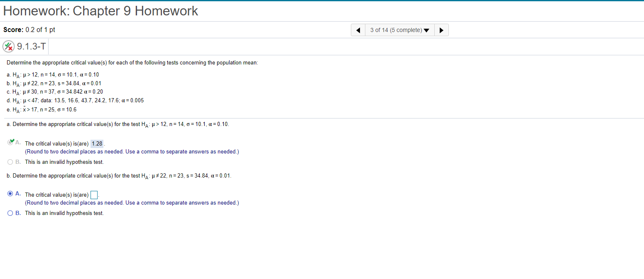Screen dimensions: 644x279
Task: Select option B for part a
Action: pyautogui.click(x=10, y=162)
